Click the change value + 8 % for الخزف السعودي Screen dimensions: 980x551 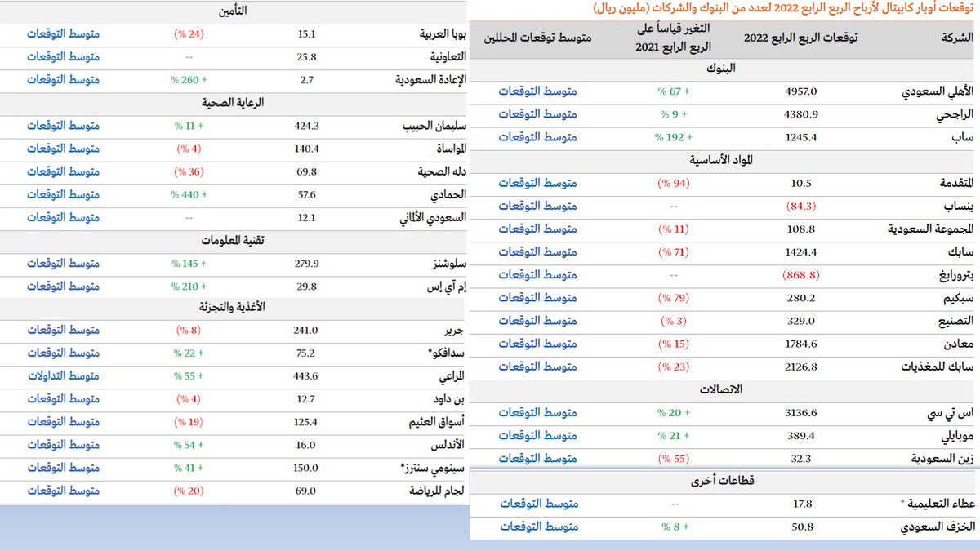(676, 527)
